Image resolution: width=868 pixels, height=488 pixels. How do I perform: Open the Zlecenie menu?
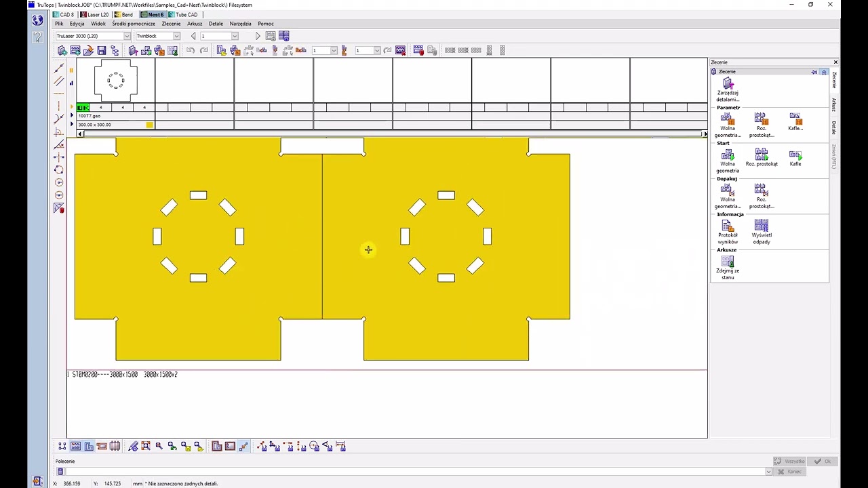(171, 24)
